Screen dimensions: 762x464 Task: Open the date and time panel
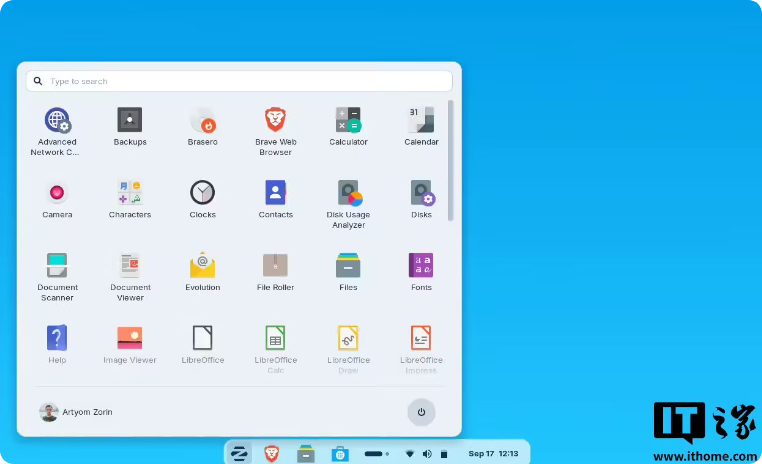494,454
